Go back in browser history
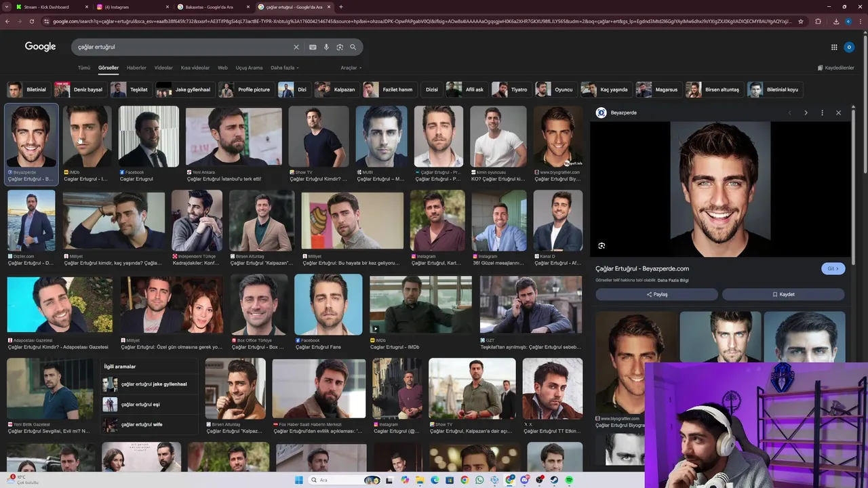Screen dimensions: 868x488 pyautogui.click(x=7, y=21)
